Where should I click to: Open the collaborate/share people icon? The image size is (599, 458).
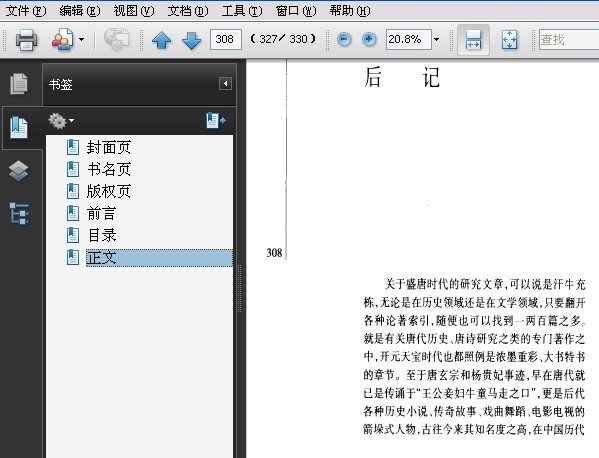click(62, 40)
